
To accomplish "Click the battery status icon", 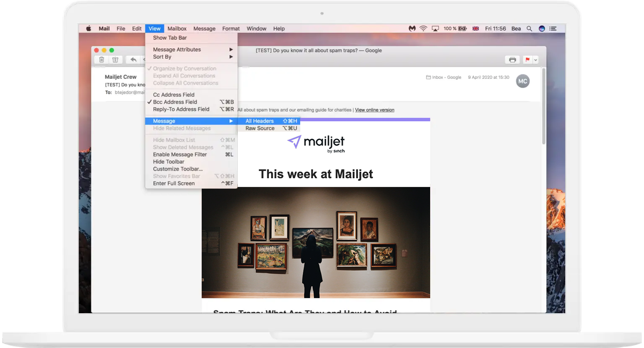I will click(462, 29).
